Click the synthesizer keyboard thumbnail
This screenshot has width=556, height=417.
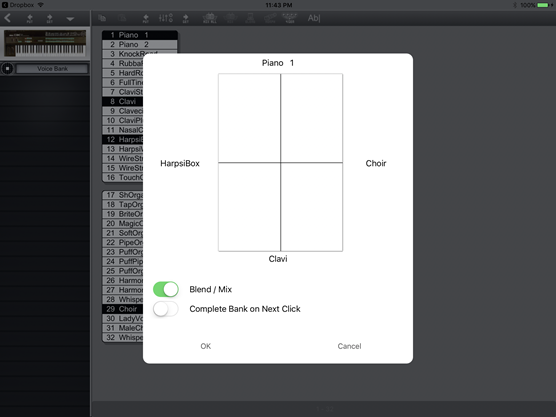45,43
